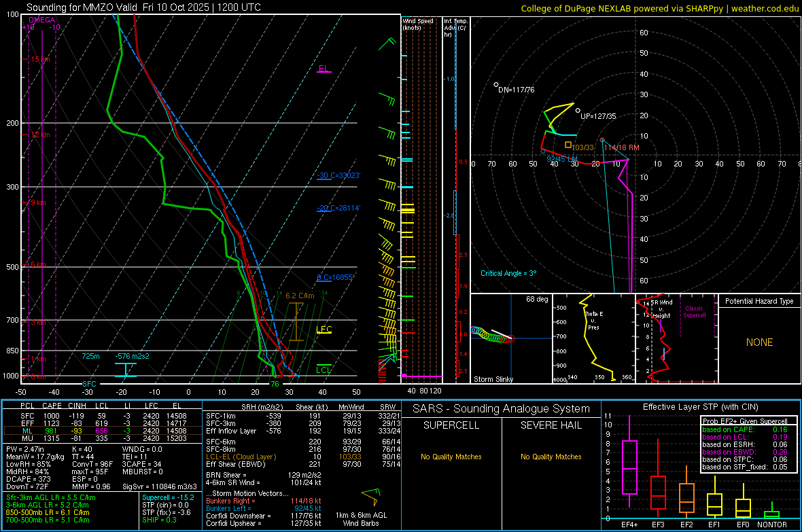Click the orange 6.2 C/km lapse rate bracket
Viewport: 802px width, 532px height.
pos(296,322)
